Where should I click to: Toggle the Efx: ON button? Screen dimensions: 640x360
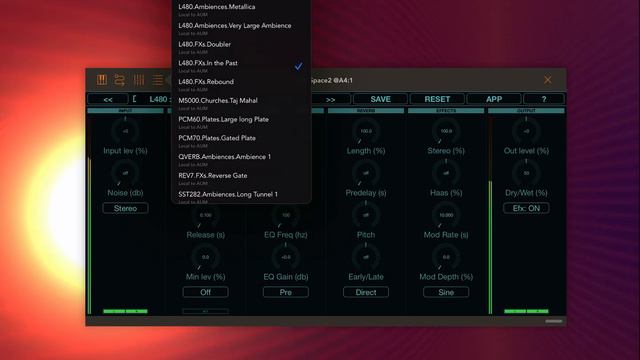(526, 208)
